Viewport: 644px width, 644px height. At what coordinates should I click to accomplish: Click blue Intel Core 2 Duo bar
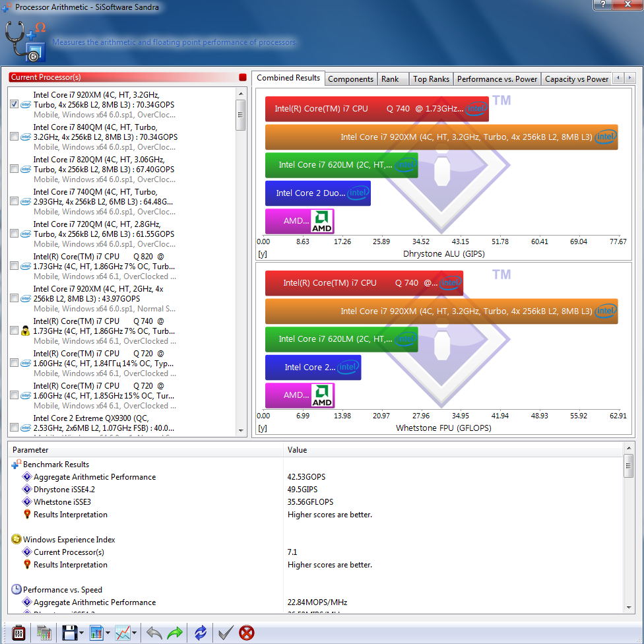(318, 193)
